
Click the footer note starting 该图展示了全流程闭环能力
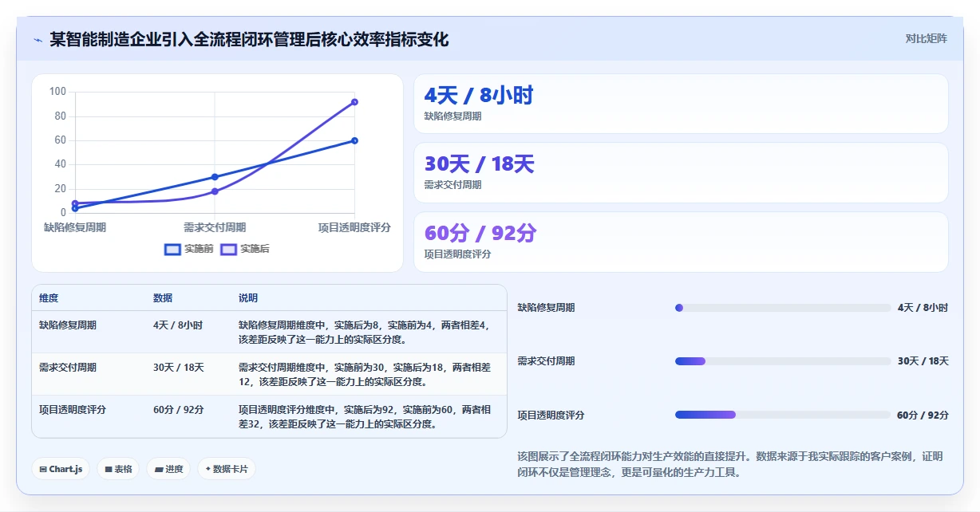730,464
